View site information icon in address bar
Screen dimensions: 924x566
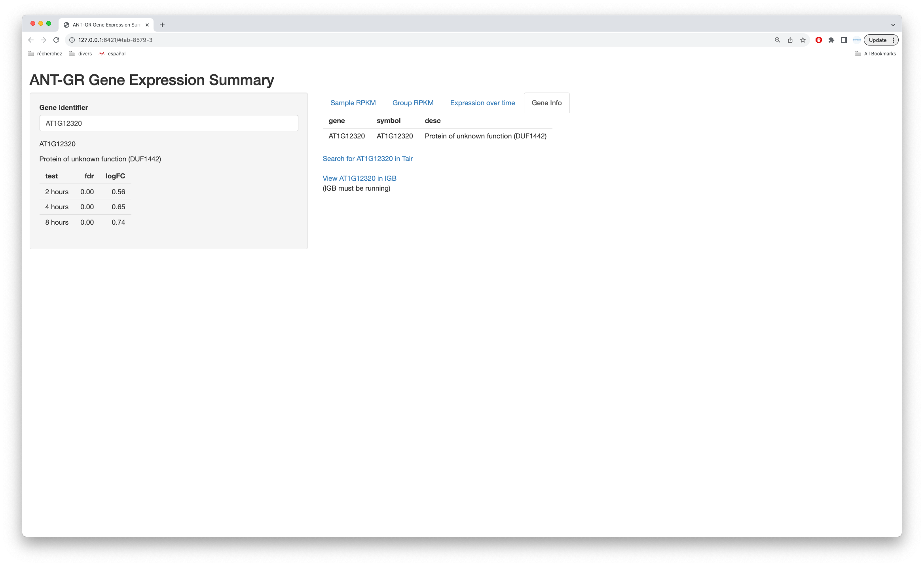(72, 40)
